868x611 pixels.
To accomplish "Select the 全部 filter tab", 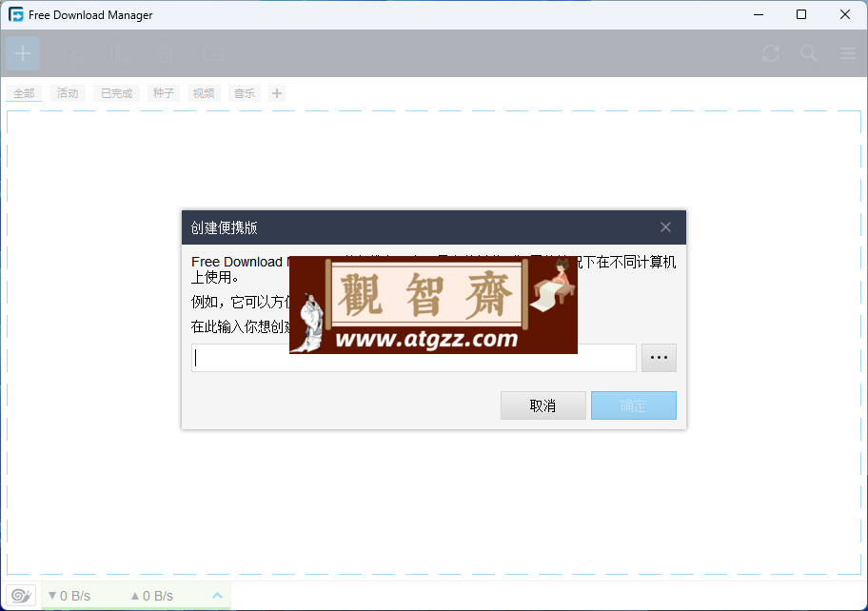I will coord(24,93).
